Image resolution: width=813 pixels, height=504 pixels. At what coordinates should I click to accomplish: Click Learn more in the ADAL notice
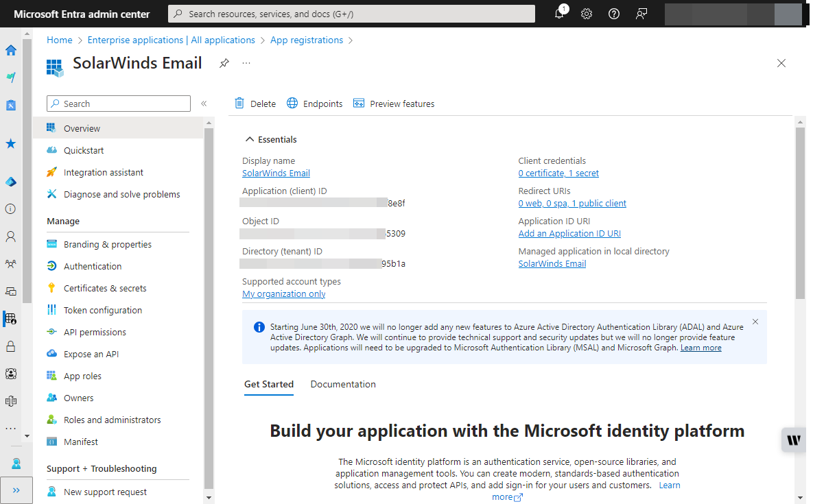(x=700, y=348)
